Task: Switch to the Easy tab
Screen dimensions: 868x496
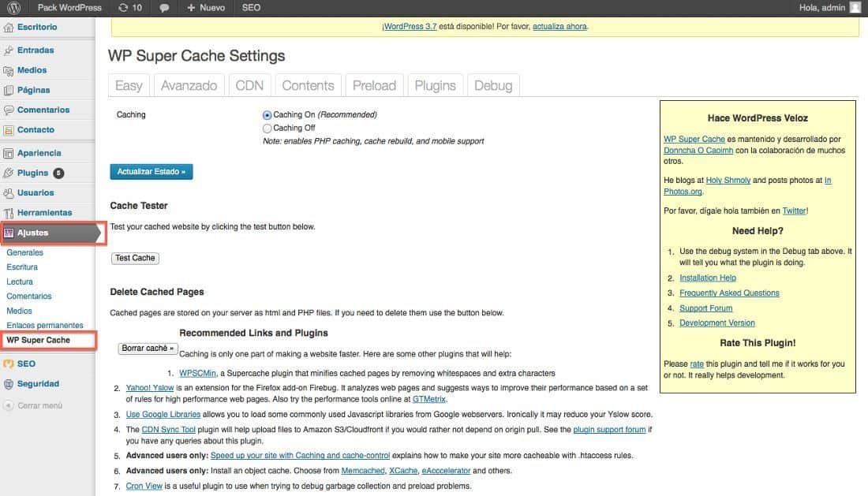Action: (x=129, y=86)
